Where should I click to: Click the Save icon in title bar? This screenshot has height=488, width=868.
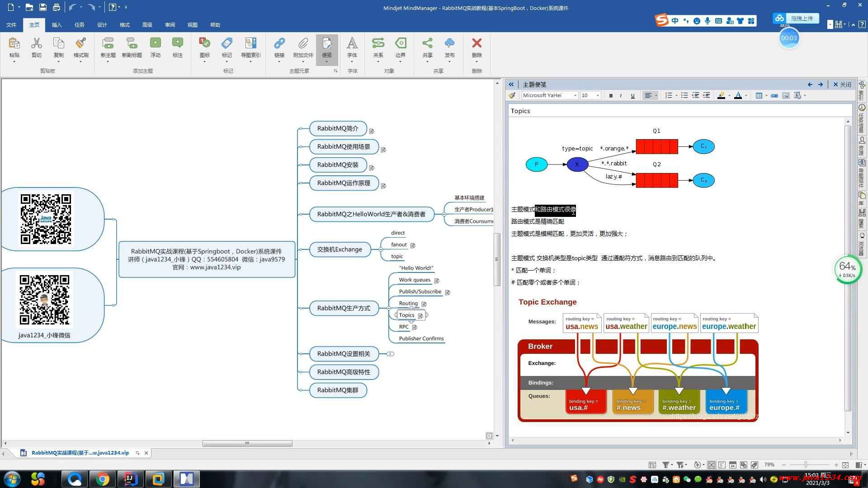click(x=42, y=7)
